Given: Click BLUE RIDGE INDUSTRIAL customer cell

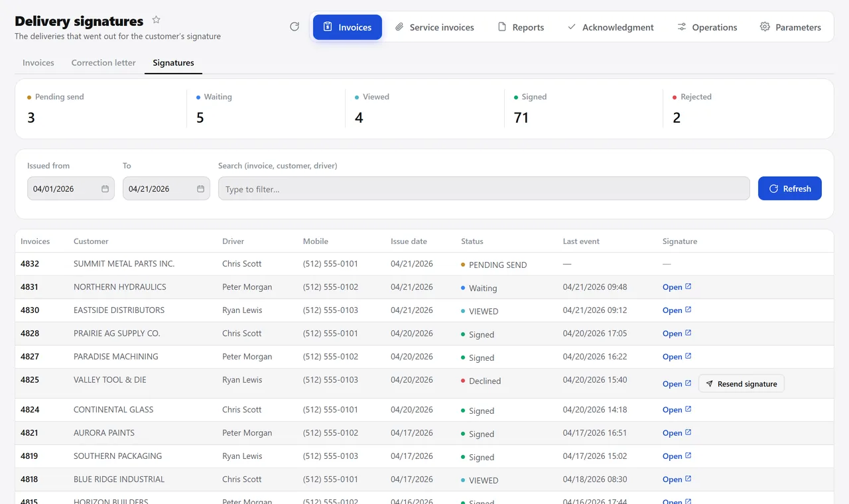Looking at the screenshot, I should (119, 479).
